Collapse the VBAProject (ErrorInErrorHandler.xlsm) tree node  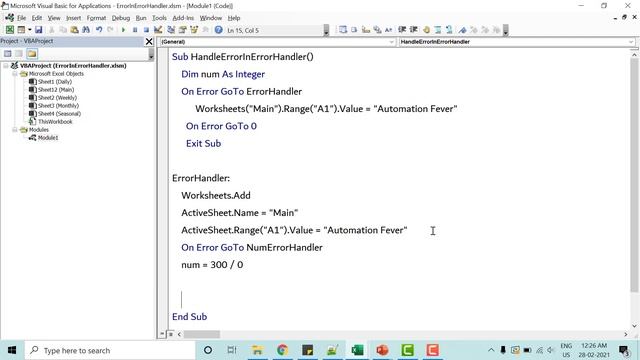pos(6,65)
